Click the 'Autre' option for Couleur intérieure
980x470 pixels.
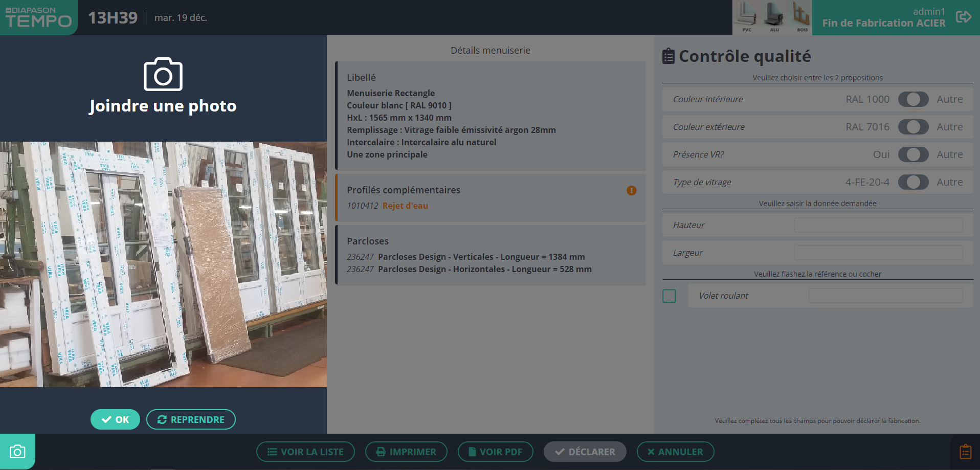tap(950, 99)
